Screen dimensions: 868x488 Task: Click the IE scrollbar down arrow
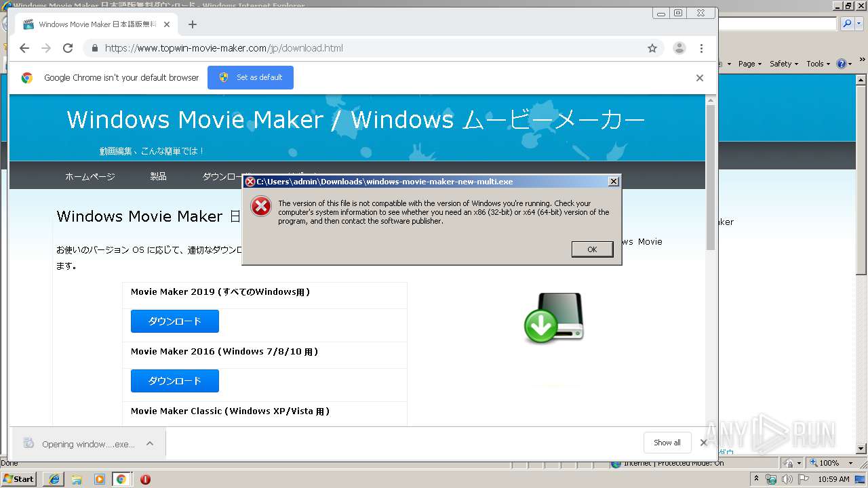[862, 448]
